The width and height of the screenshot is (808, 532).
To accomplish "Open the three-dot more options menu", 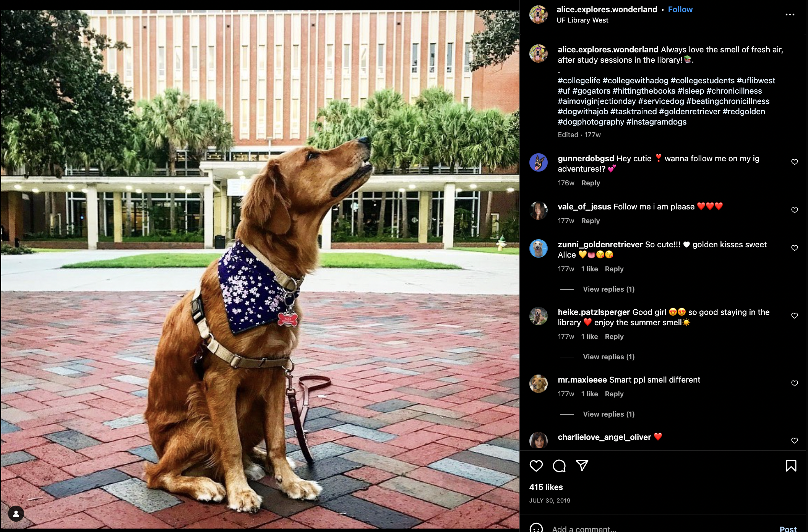I will [790, 15].
